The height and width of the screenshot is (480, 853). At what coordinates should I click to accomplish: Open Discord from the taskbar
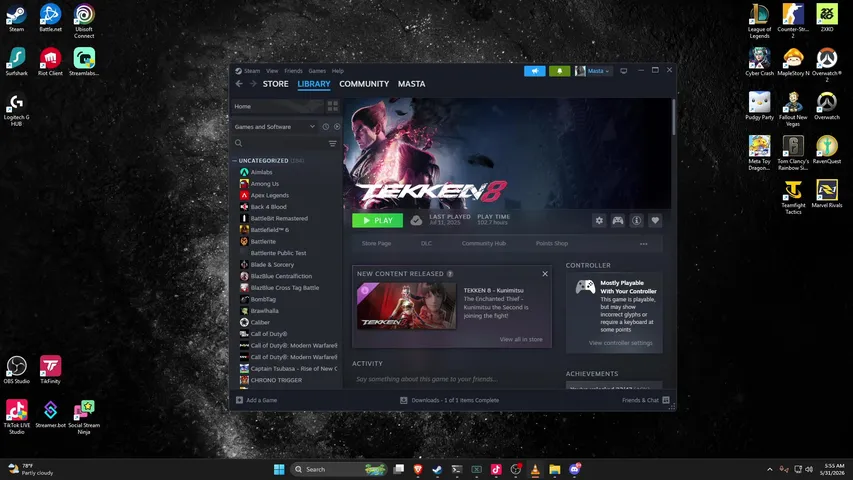574,469
